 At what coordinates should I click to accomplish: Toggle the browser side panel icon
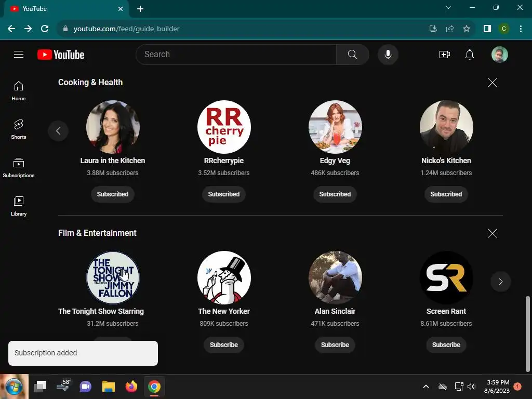pyautogui.click(x=487, y=29)
